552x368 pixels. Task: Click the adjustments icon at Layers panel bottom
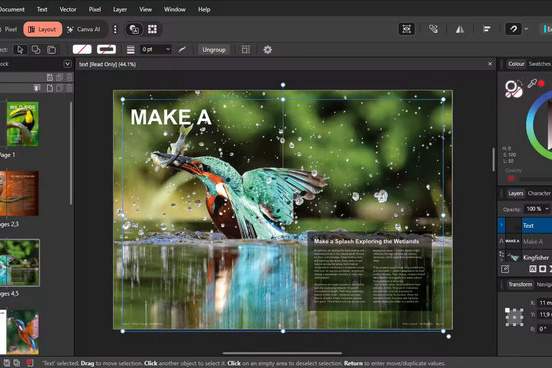(x=533, y=269)
